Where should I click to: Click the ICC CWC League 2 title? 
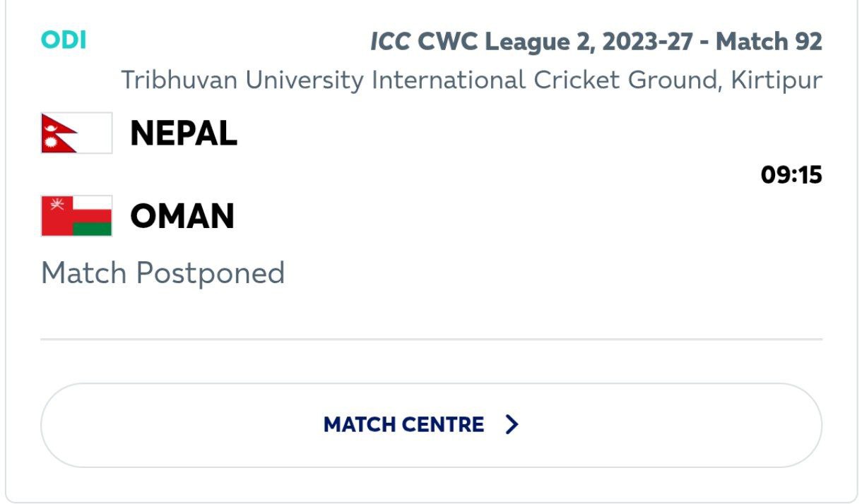coord(596,42)
